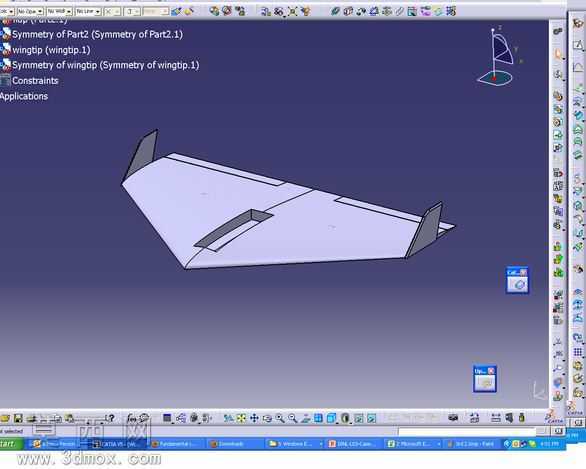Screen dimensions: 586x469
Task: Select the Rotate view tool
Action: click(267, 419)
